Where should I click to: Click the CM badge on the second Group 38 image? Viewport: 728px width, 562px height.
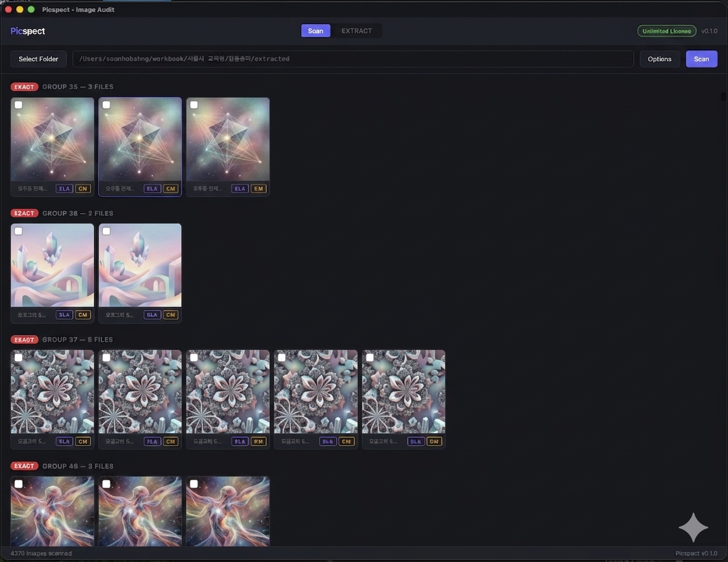pyautogui.click(x=171, y=314)
